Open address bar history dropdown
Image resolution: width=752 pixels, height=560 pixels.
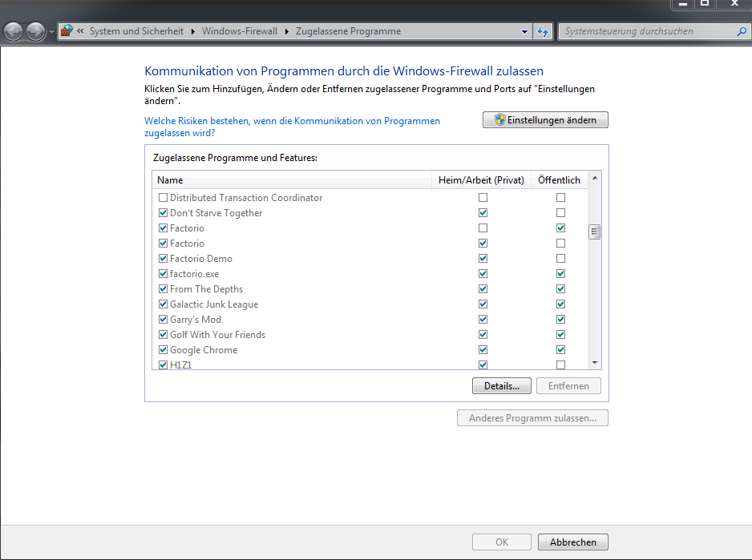pos(524,31)
